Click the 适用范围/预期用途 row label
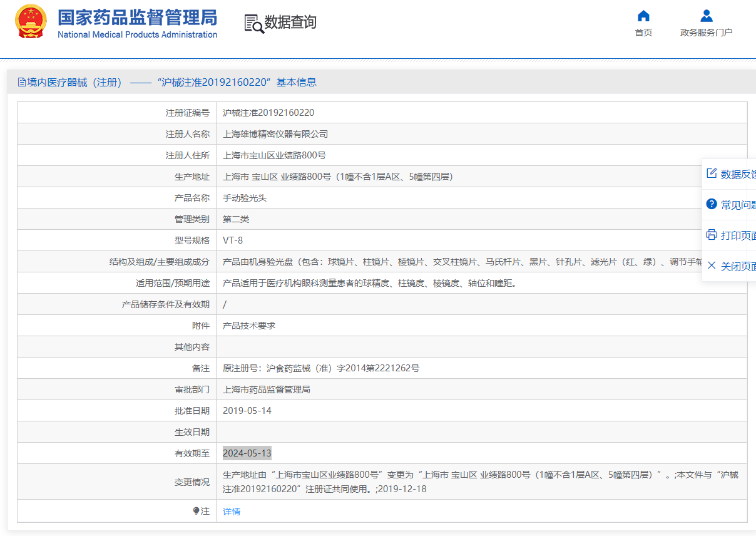The image size is (756, 536). pyautogui.click(x=173, y=283)
